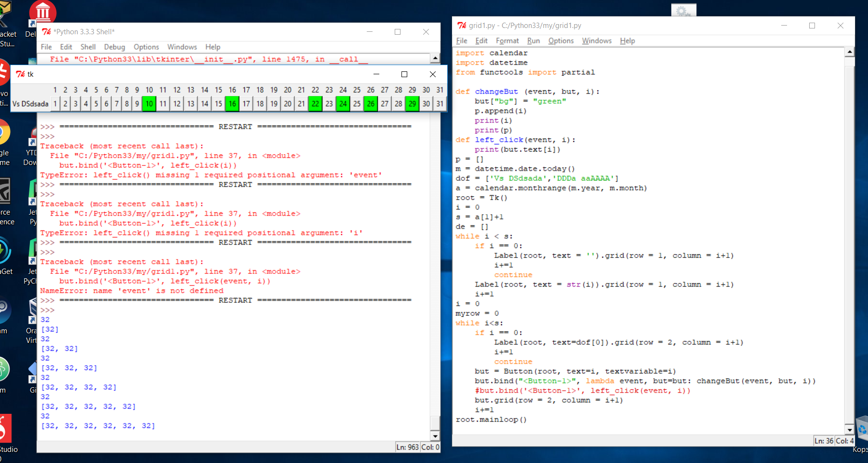This screenshot has height=463, width=868.
Task: Click day button 1 in tk window
Action: (x=55, y=104)
